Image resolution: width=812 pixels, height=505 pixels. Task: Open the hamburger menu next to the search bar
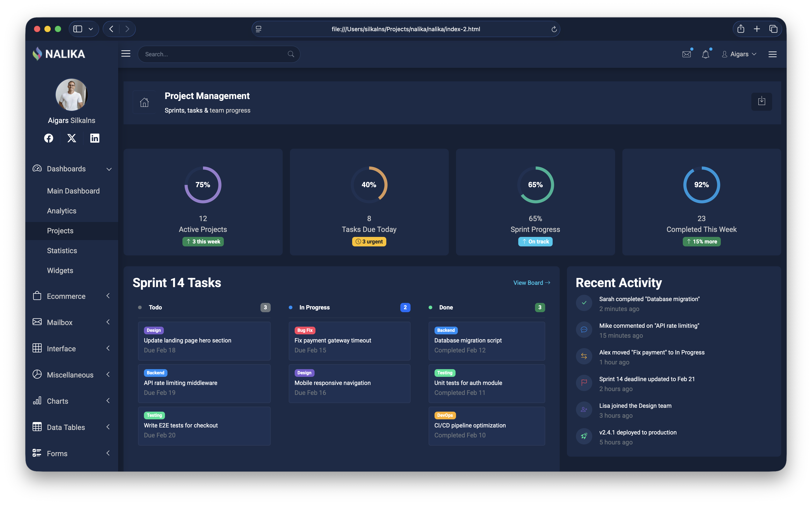click(126, 53)
